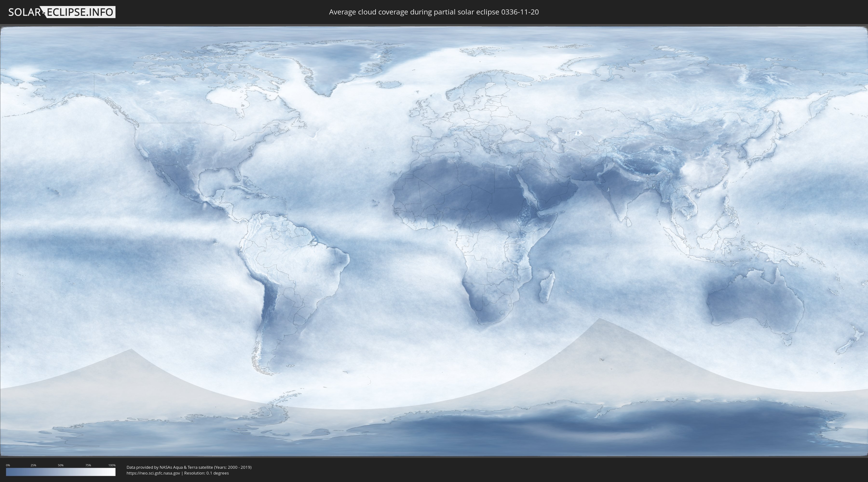
Task: Click the 0% label on the legend
Action: [x=8, y=465]
